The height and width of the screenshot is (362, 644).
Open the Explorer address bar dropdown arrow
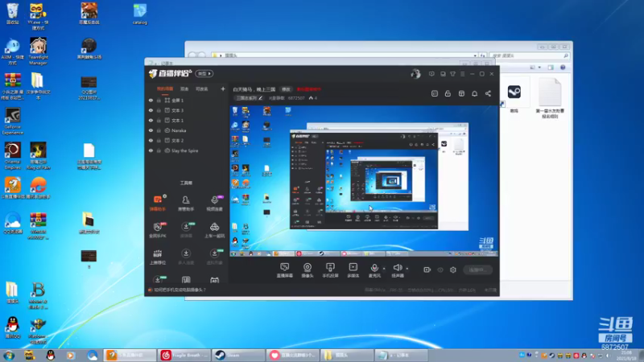[475, 55]
